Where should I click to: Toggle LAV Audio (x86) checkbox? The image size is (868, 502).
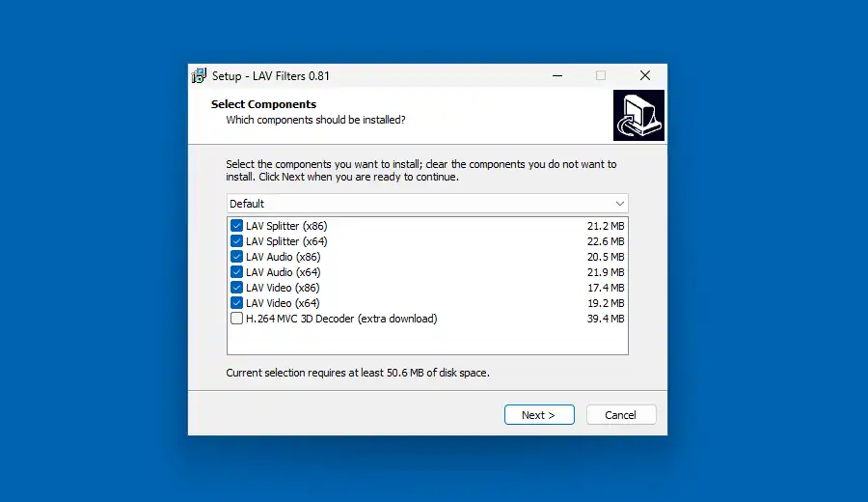click(x=236, y=257)
